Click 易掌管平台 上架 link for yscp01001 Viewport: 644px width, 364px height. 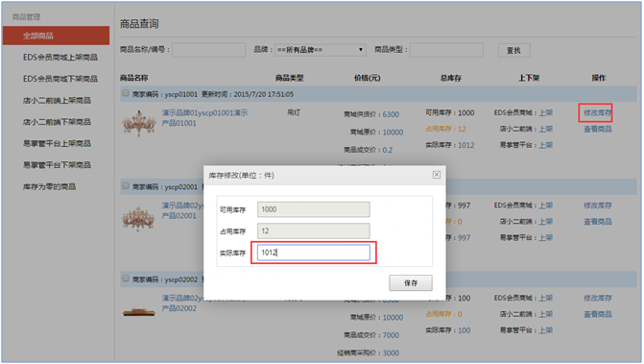tap(545, 145)
